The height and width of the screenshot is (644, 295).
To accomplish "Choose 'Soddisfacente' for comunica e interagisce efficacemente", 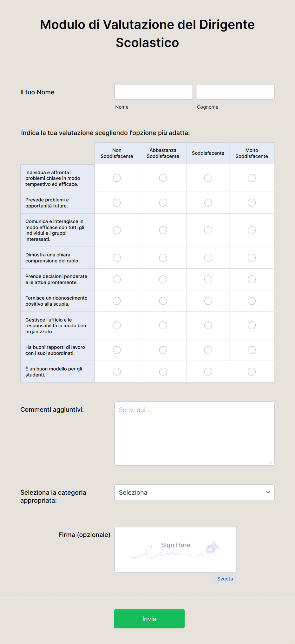I will coord(208,230).
